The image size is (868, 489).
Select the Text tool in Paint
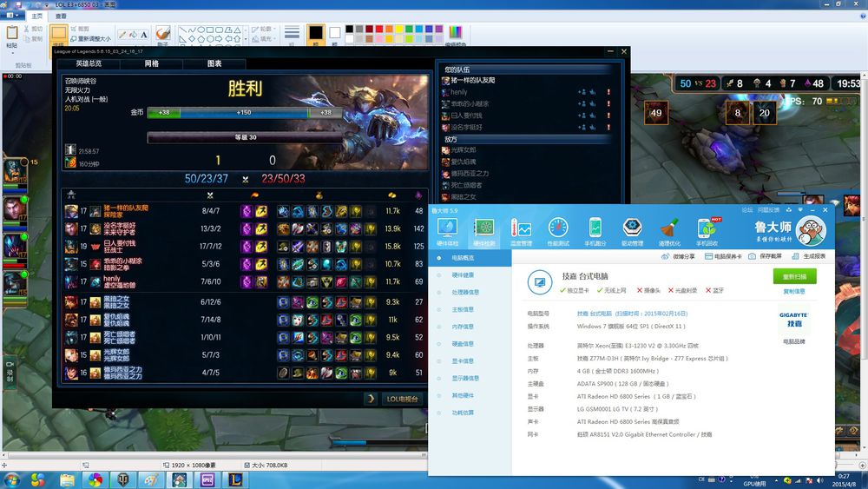(144, 35)
